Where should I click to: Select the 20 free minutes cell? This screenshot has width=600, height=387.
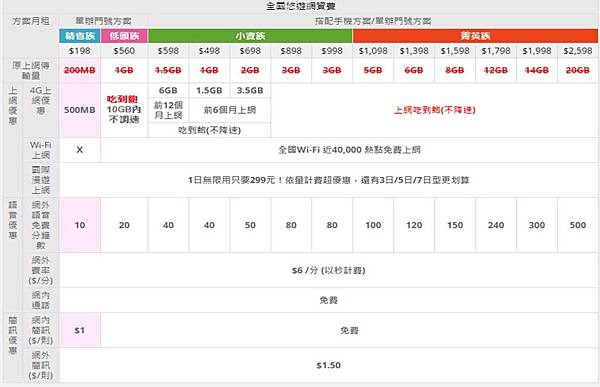[x=124, y=225]
